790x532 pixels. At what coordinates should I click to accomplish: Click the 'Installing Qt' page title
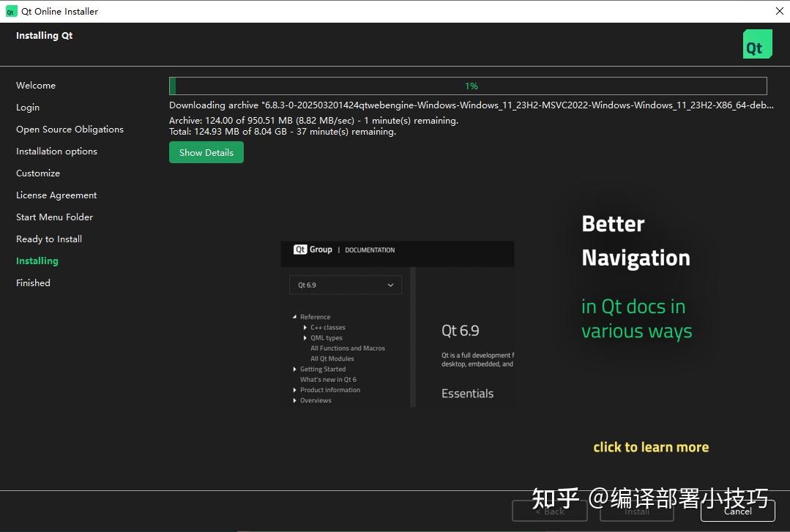[x=45, y=35]
